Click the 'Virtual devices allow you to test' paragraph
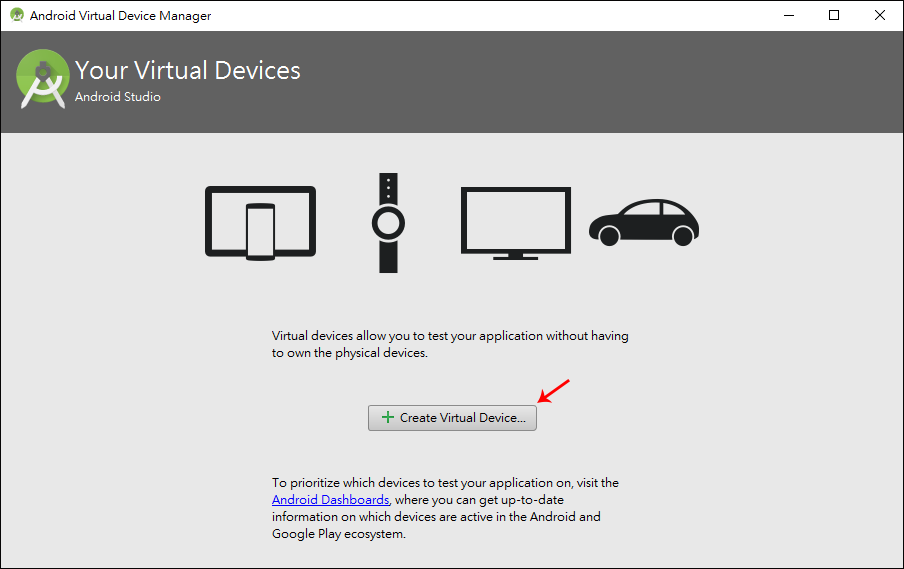Viewport: 904px width, 569px height. [450, 344]
